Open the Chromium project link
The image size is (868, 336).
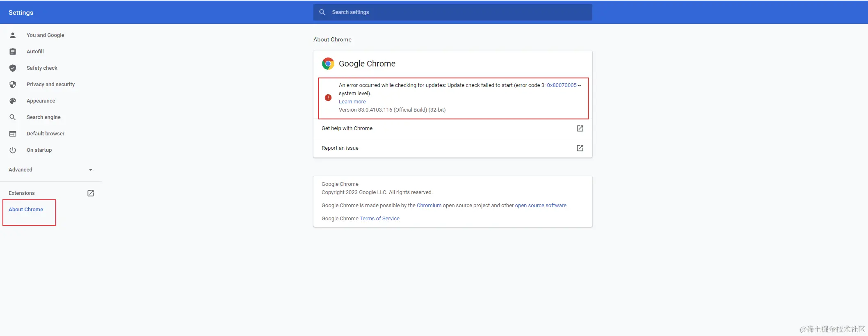coord(429,206)
